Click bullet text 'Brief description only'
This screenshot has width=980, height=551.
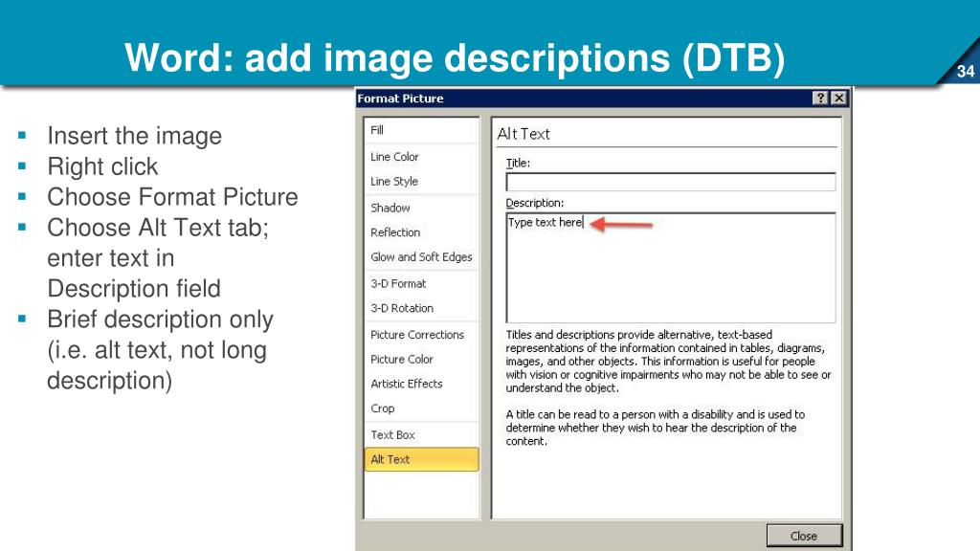(x=161, y=320)
